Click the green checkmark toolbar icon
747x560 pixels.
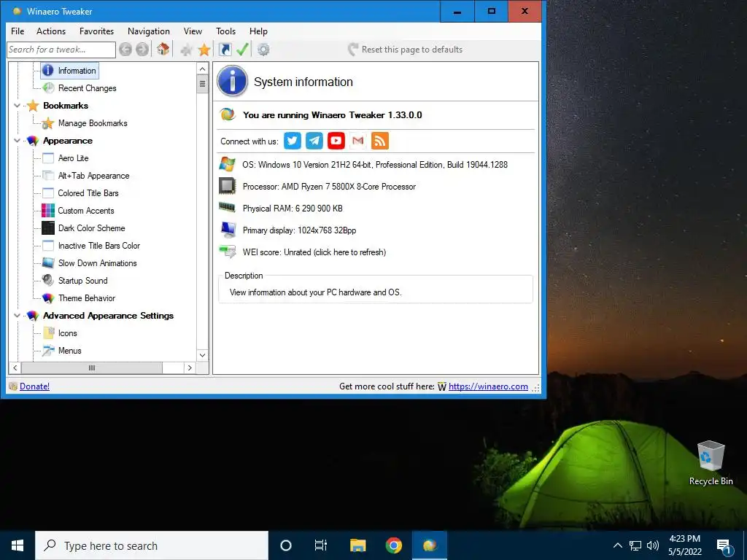point(242,50)
